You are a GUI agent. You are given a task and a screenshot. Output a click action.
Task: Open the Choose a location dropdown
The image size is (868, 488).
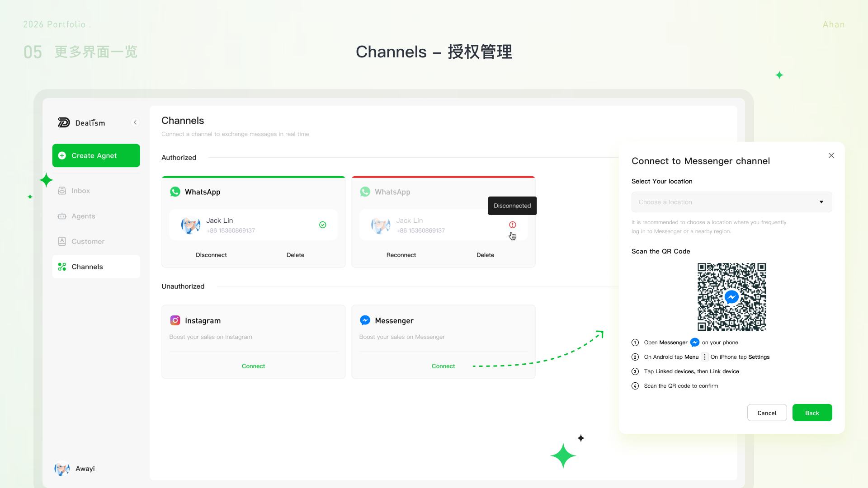pyautogui.click(x=731, y=202)
